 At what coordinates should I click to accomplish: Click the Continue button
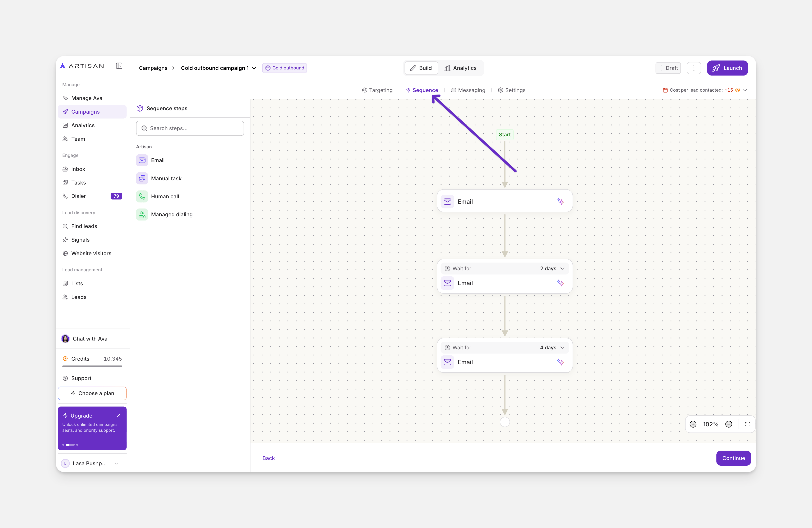click(x=734, y=458)
